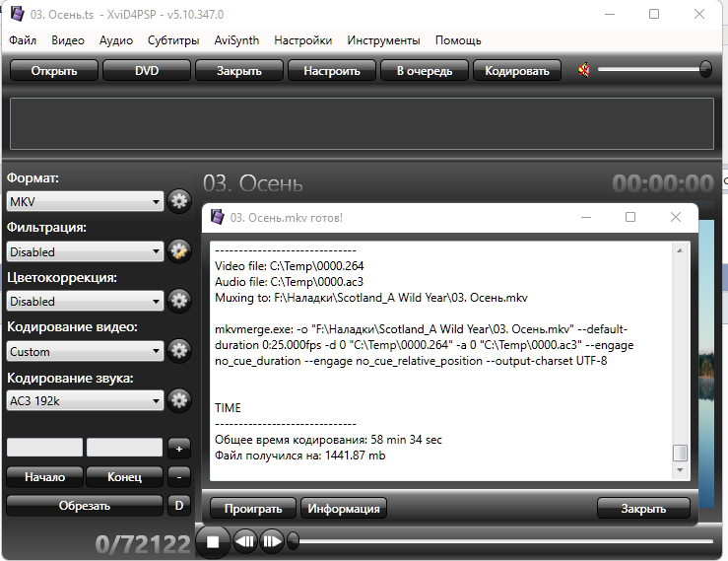Open color correction settings gear icon
This screenshot has height=561, width=728.
[179, 301]
